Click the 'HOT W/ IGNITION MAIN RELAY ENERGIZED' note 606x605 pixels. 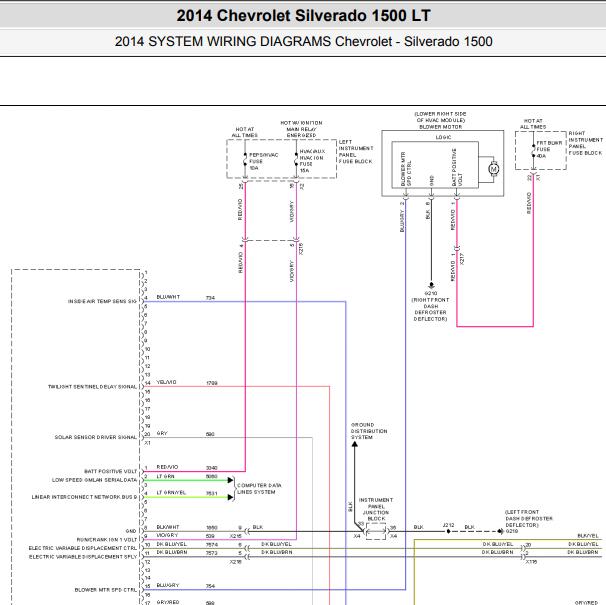pos(301,129)
